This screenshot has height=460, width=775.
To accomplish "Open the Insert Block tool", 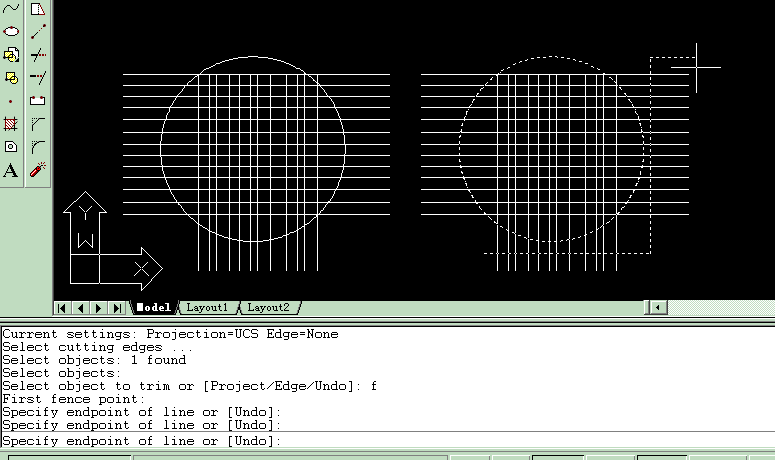I will pyautogui.click(x=11, y=55).
